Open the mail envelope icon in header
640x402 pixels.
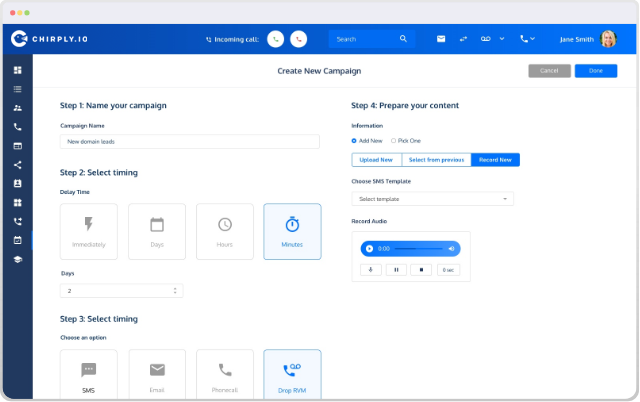point(441,39)
